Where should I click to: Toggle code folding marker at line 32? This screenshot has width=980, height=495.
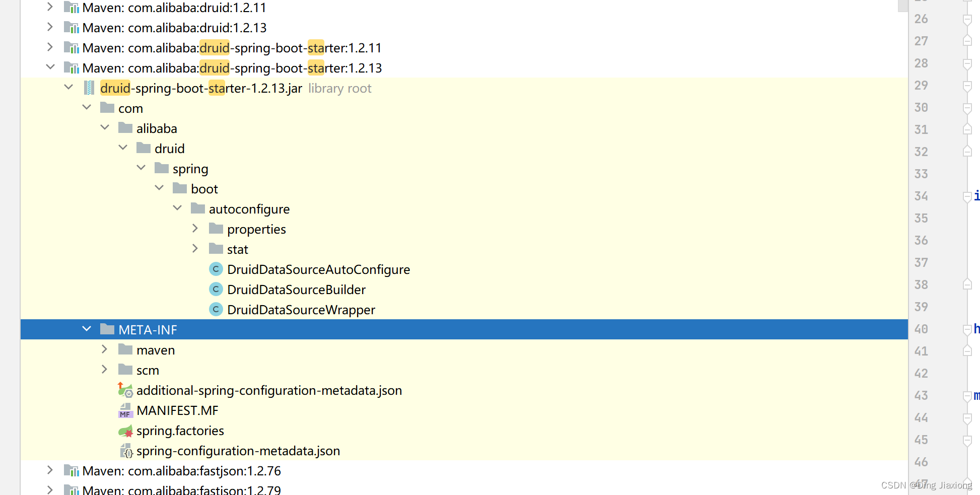(x=967, y=152)
